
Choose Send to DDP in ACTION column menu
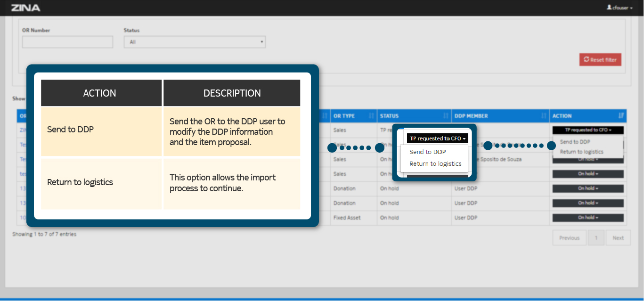pos(575,142)
